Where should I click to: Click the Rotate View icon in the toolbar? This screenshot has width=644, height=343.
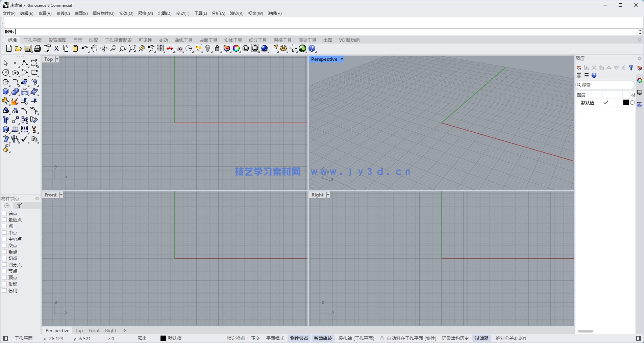point(103,49)
